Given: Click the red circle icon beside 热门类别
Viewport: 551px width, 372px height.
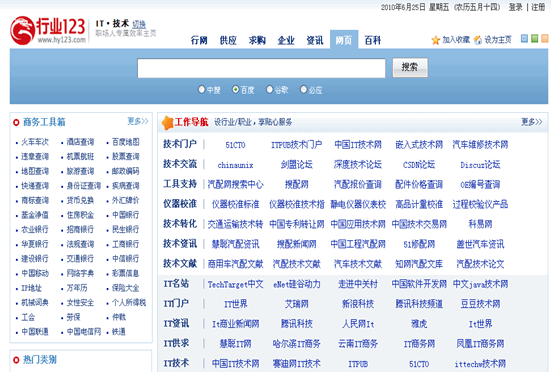Looking at the screenshot, I should tap(16, 360).
